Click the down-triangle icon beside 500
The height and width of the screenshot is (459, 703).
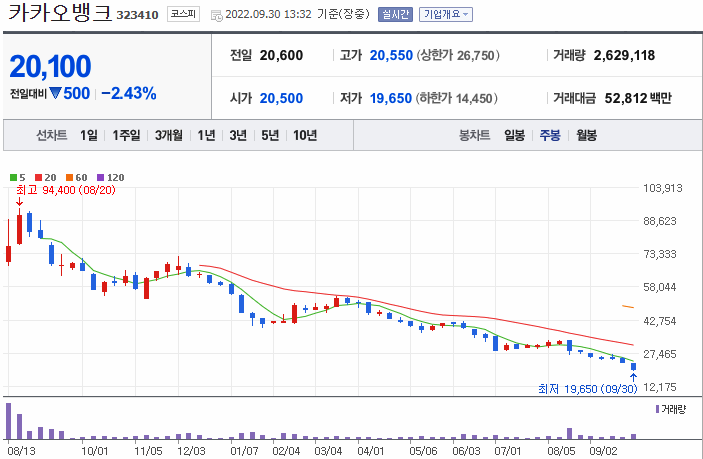pos(55,93)
